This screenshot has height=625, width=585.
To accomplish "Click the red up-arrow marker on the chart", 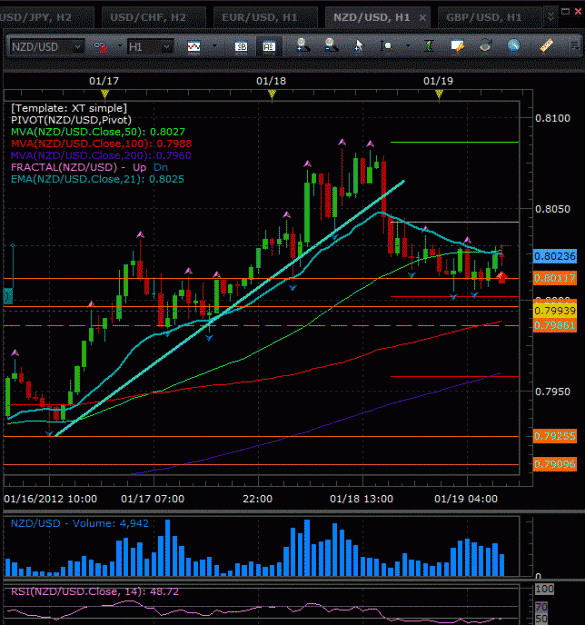I will (x=502, y=277).
